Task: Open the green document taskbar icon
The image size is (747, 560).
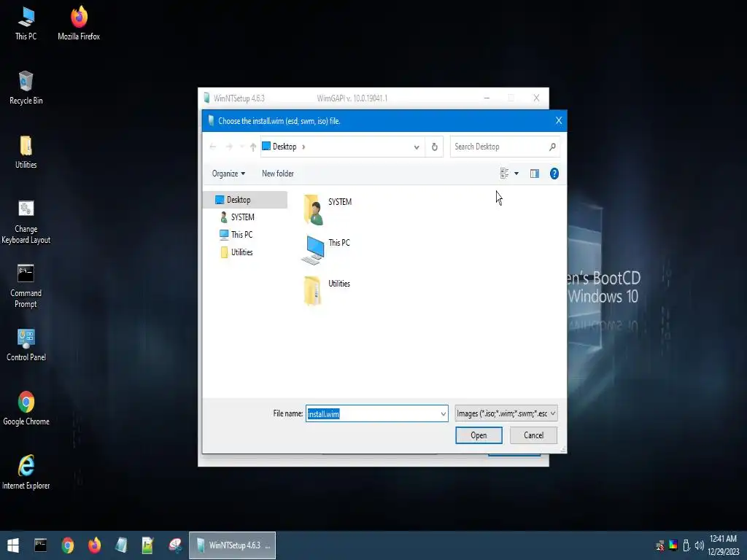Action: (x=147, y=545)
